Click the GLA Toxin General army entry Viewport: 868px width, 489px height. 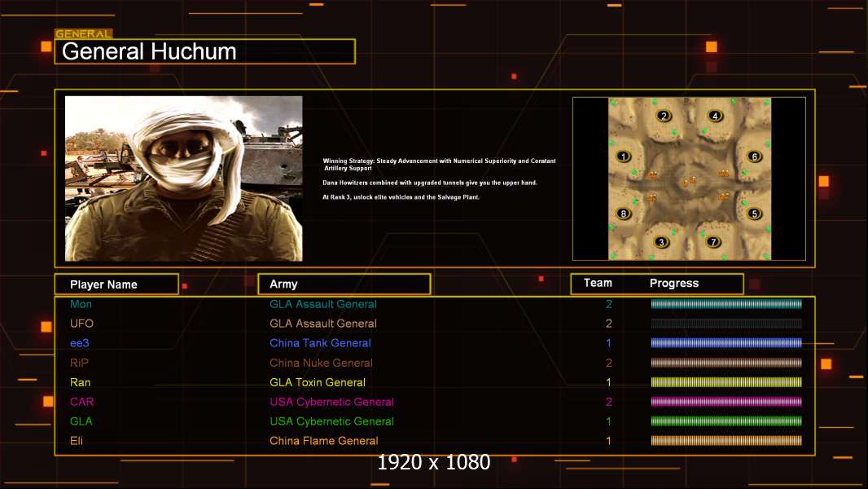[318, 382]
